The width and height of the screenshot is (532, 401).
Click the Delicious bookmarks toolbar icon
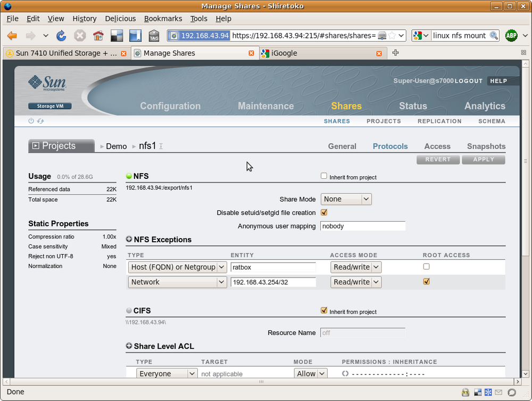(x=117, y=36)
